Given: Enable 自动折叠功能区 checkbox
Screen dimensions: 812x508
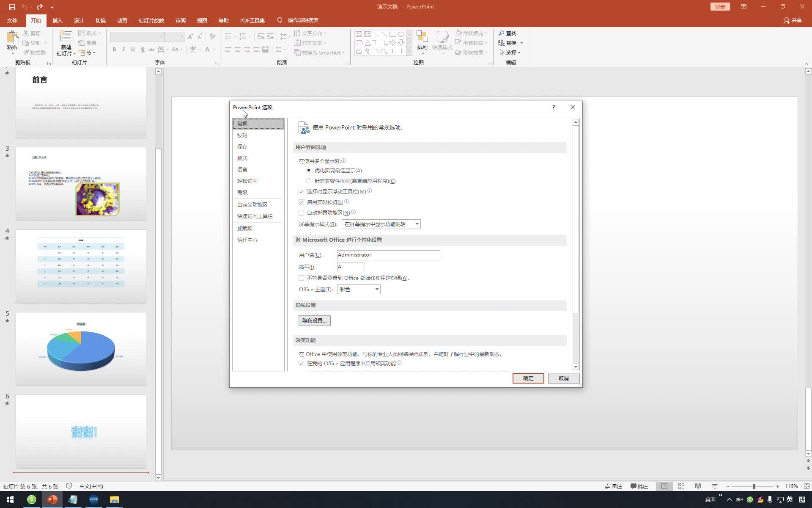Looking at the screenshot, I should point(302,213).
